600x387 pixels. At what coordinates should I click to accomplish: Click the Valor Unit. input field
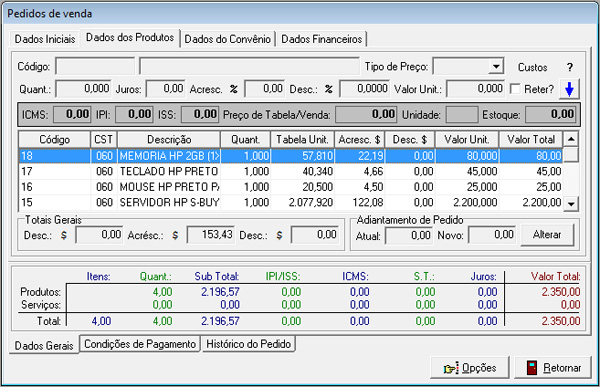pos(476,89)
